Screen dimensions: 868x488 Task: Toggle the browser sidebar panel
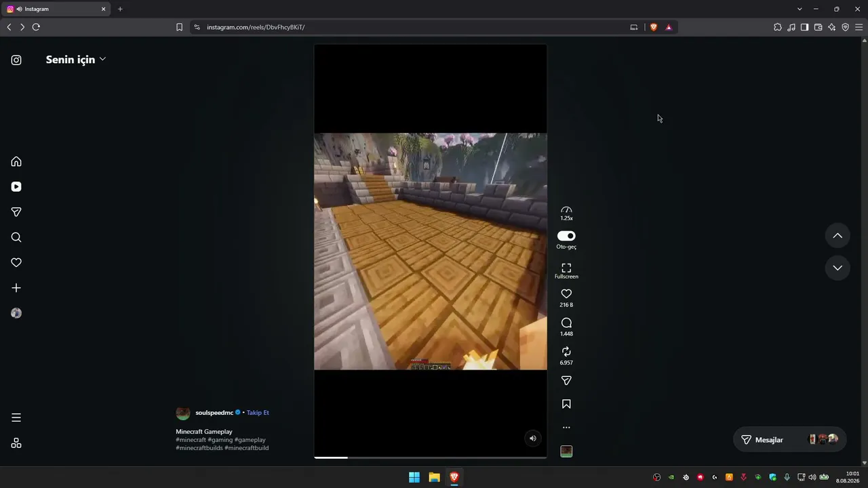pos(805,27)
